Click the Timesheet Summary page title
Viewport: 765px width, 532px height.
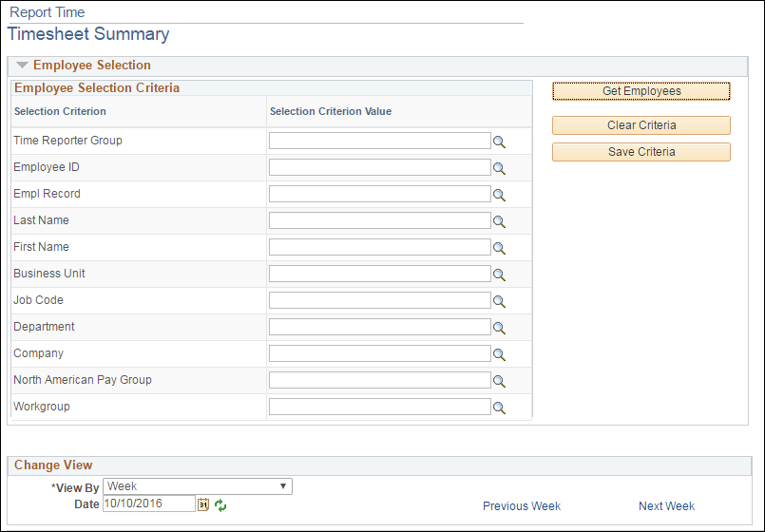point(88,33)
